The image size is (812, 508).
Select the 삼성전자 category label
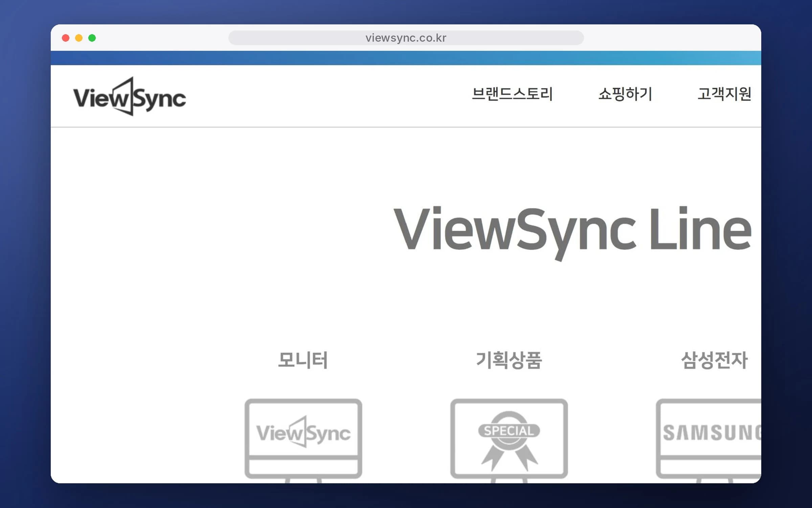714,360
